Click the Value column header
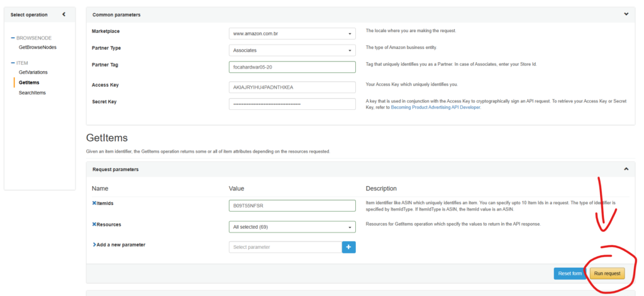 coord(236,189)
